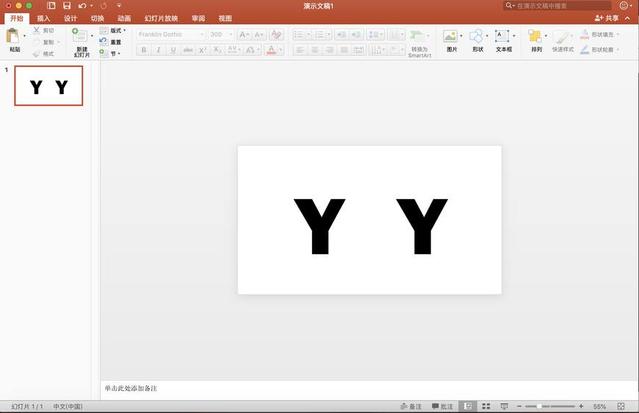The image size is (639, 413).
Task: Click the Undo arrow in title bar
Action: click(x=83, y=6)
